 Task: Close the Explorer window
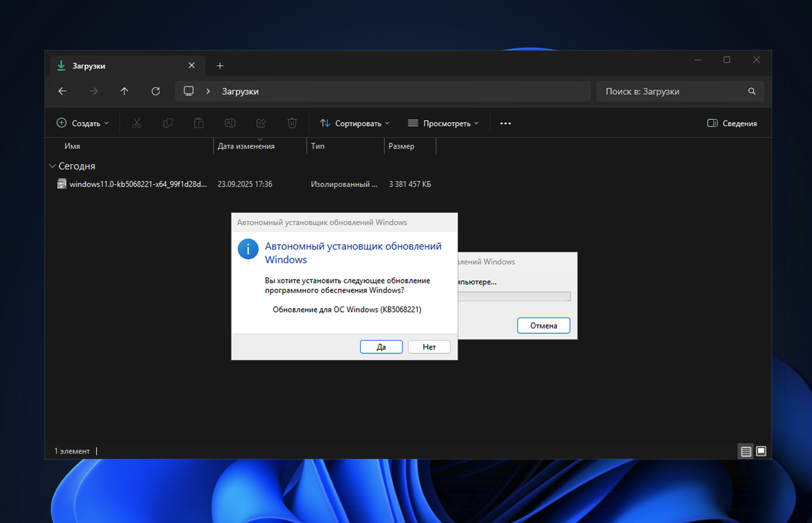click(x=756, y=60)
